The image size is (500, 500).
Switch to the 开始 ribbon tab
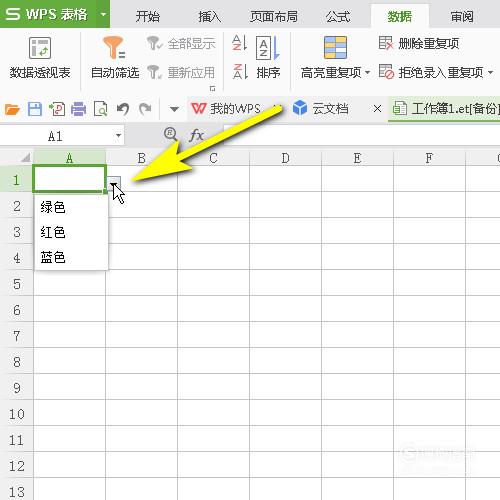(148, 16)
